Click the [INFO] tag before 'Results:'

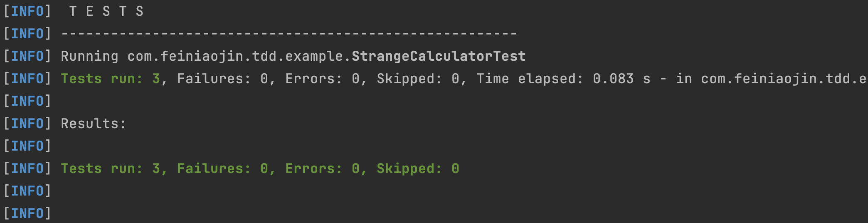pyautogui.click(x=27, y=124)
